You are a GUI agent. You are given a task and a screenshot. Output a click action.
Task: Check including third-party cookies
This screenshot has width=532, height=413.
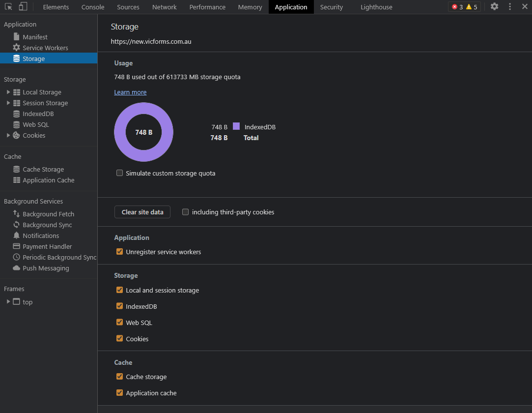pos(185,212)
